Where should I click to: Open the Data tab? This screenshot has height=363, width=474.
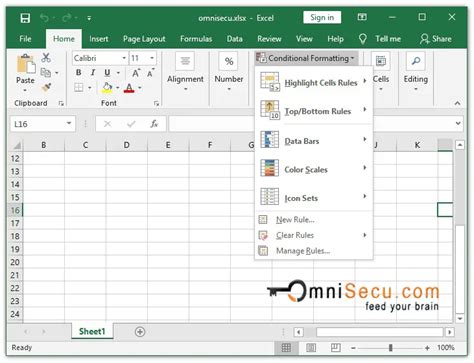pyautogui.click(x=235, y=39)
